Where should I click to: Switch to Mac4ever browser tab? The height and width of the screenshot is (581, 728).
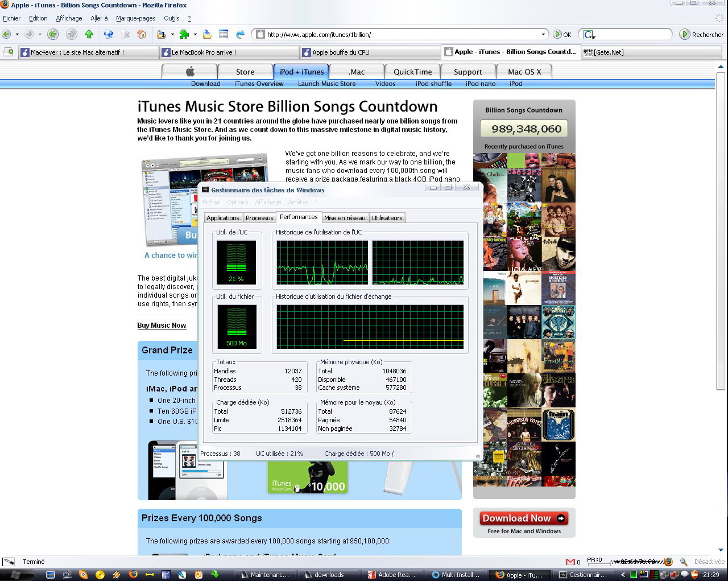pos(89,52)
